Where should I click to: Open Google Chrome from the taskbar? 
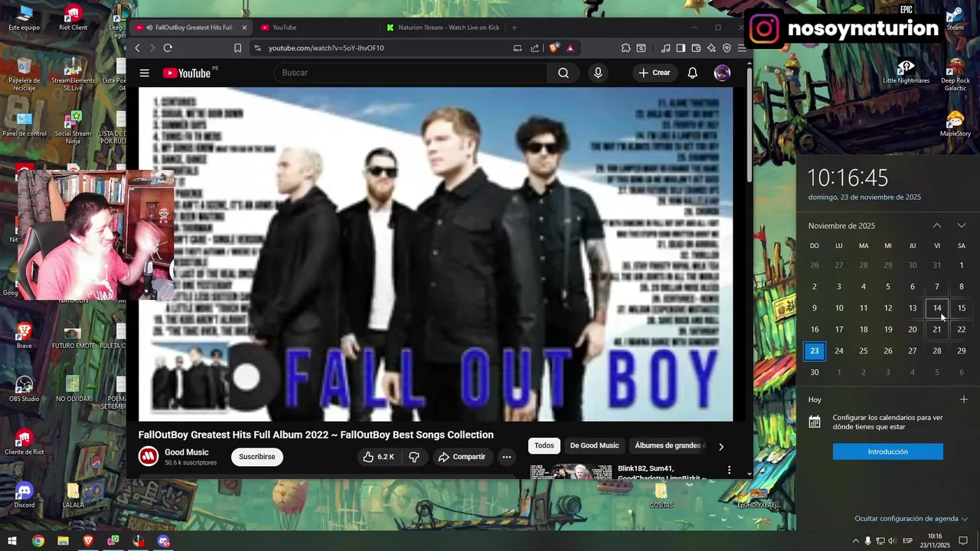pyautogui.click(x=38, y=541)
